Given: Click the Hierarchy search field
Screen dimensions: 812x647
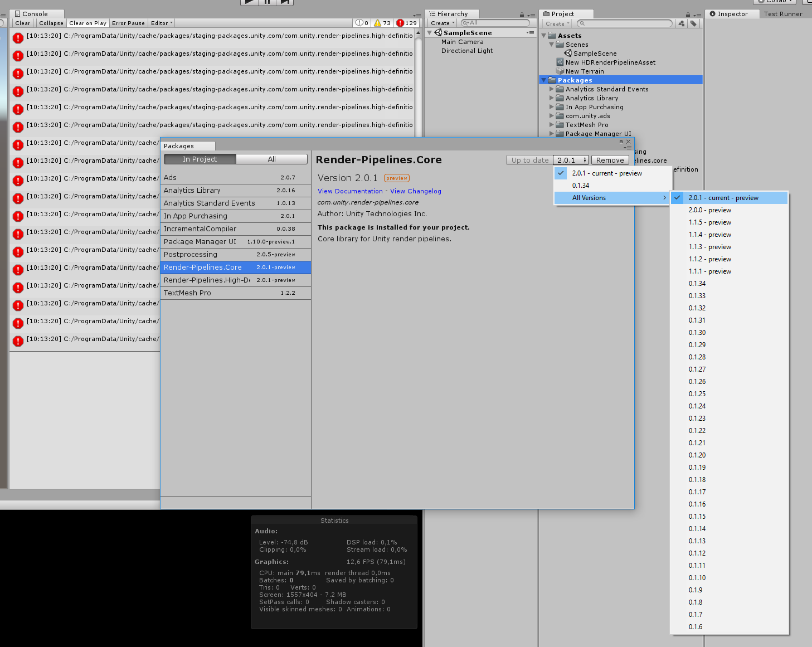Looking at the screenshot, I should 495,23.
